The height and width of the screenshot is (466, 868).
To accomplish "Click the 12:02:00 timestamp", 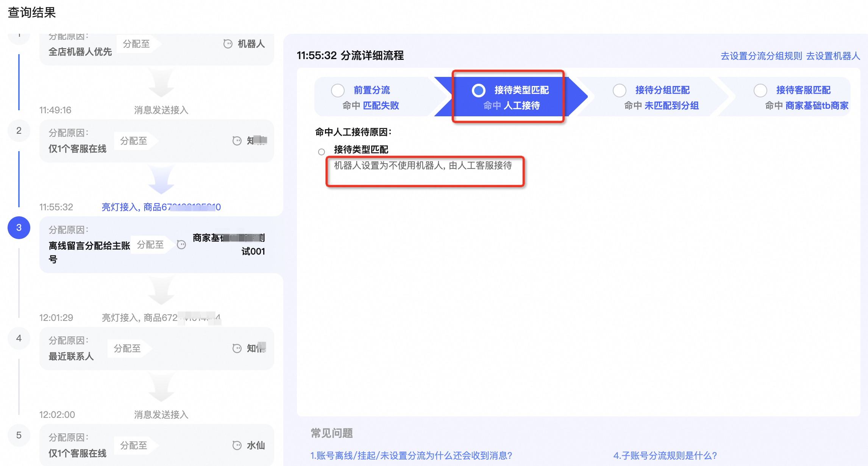I will click(57, 415).
